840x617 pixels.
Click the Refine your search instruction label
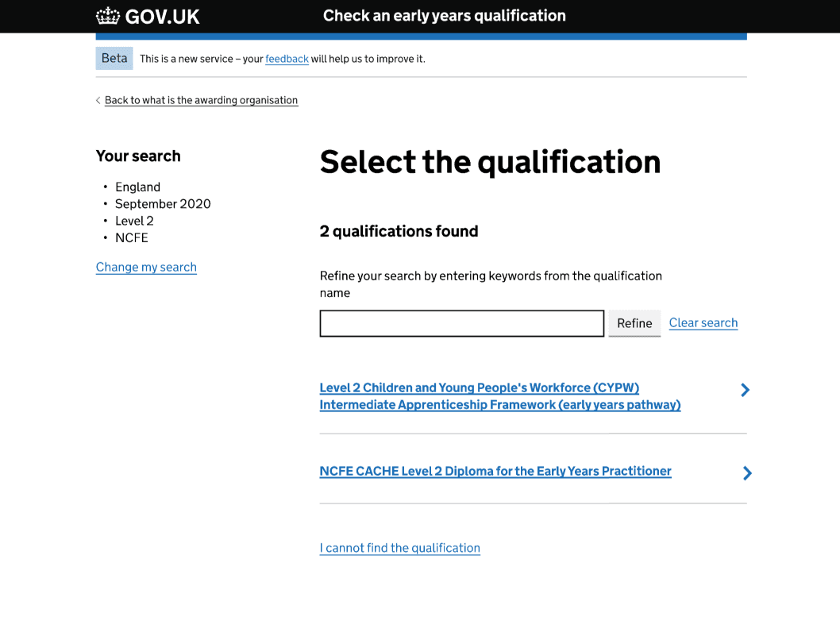(x=491, y=283)
